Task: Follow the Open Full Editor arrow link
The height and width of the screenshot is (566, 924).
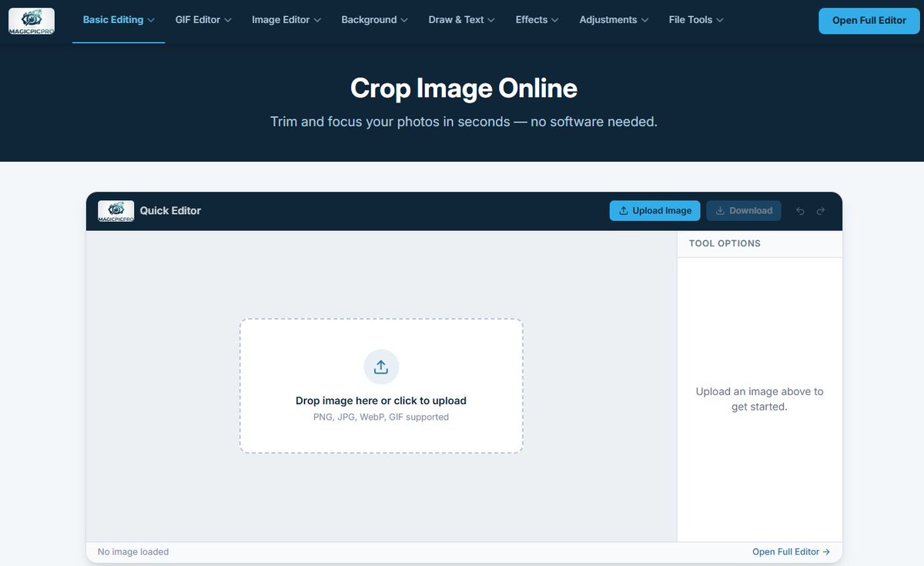Action: pos(791,552)
